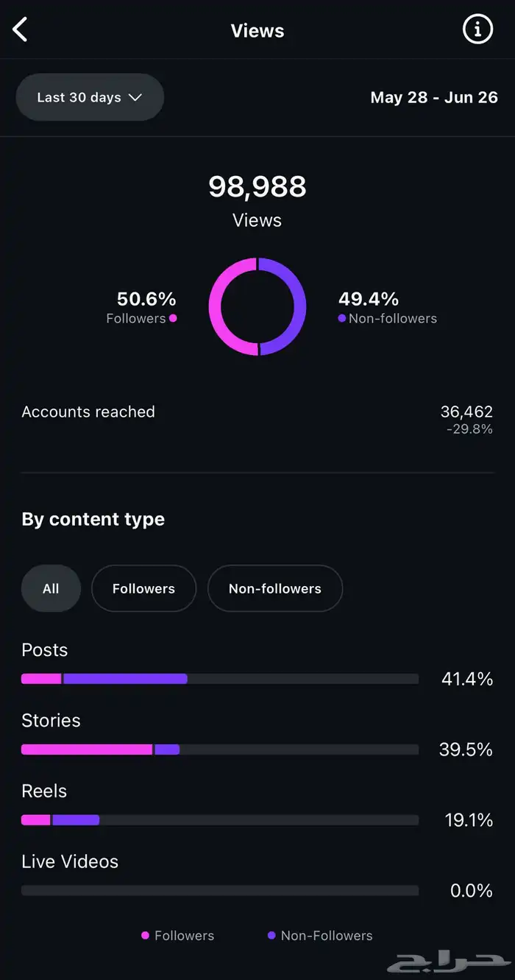The image size is (515, 980).
Task: Tap the pink Followers dot beside 50.6%
Action: [173, 318]
